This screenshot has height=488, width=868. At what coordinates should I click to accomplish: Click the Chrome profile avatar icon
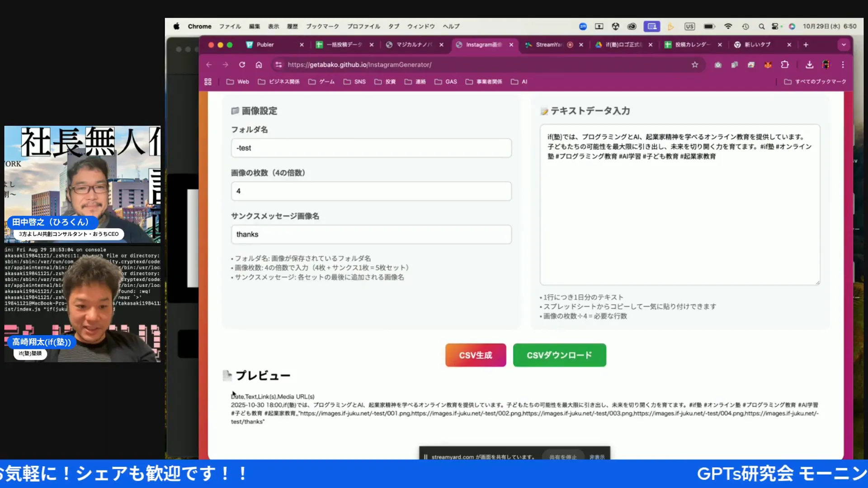826,65
